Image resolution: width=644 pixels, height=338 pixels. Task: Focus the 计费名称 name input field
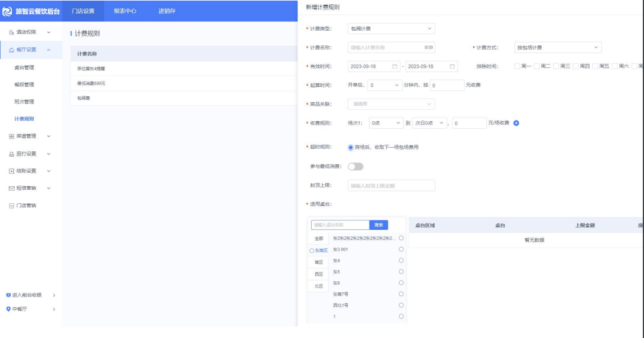coord(391,47)
